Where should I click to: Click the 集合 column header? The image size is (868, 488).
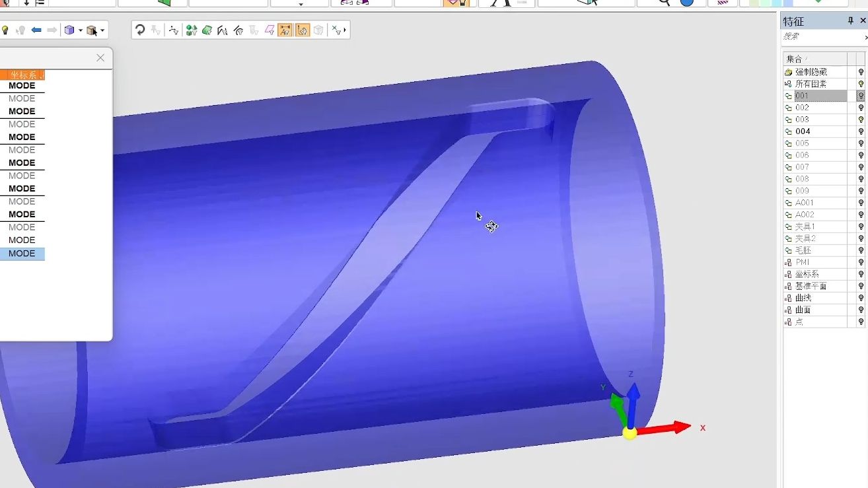(814, 59)
